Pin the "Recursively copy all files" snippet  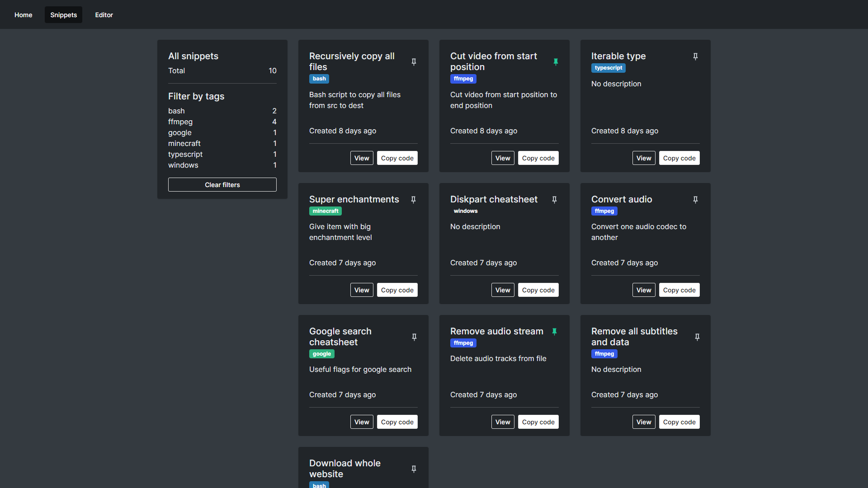click(x=414, y=62)
